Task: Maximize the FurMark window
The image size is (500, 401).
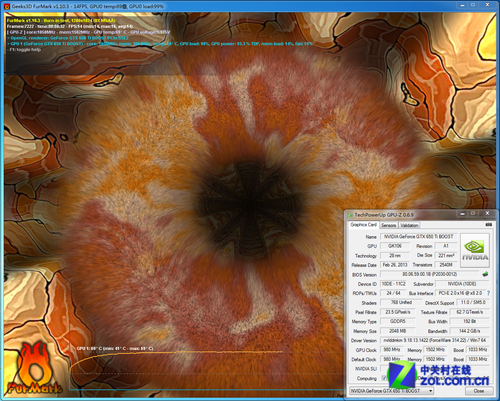Action: point(473,5)
